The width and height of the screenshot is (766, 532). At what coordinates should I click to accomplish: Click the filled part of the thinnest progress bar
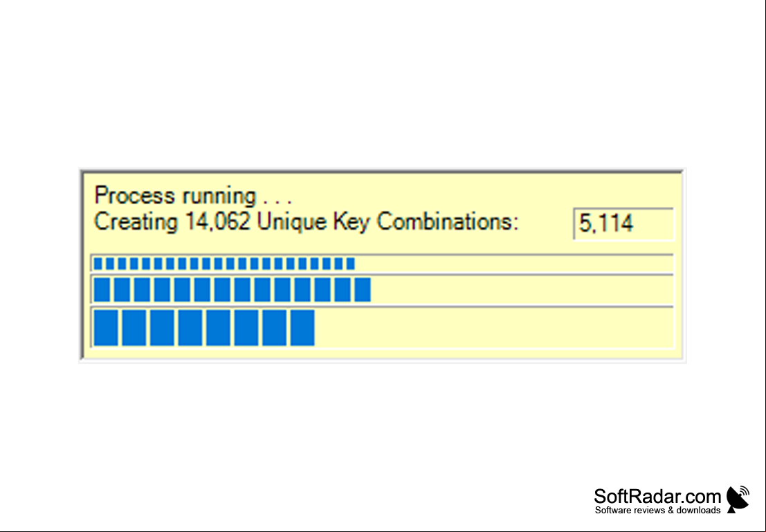(224, 264)
